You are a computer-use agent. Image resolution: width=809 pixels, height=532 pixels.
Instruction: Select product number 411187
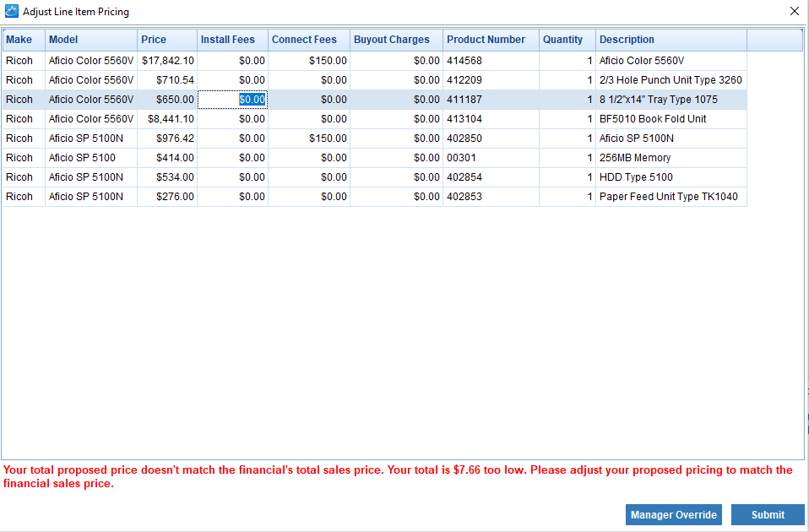pyautogui.click(x=491, y=100)
